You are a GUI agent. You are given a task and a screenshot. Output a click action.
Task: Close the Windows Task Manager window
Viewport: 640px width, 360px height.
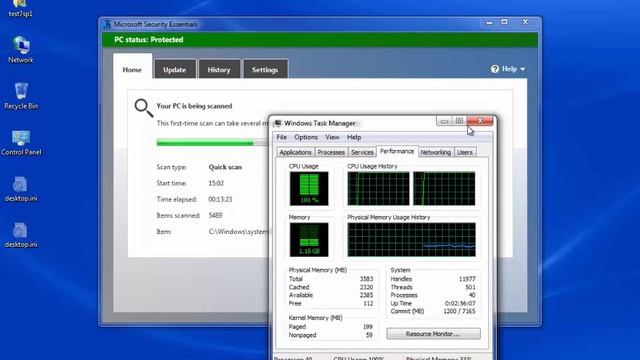pos(480,121)
